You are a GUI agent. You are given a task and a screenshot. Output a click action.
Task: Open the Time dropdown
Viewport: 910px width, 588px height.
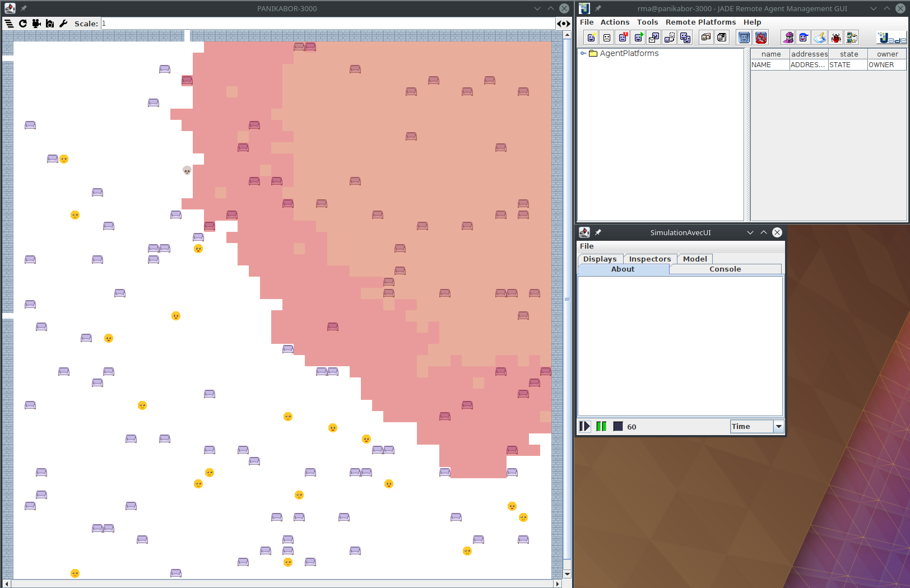[x=756, y=427]
